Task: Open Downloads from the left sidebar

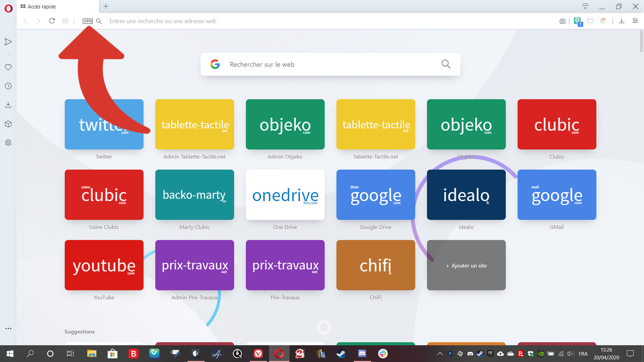Action: coord(8,105)
